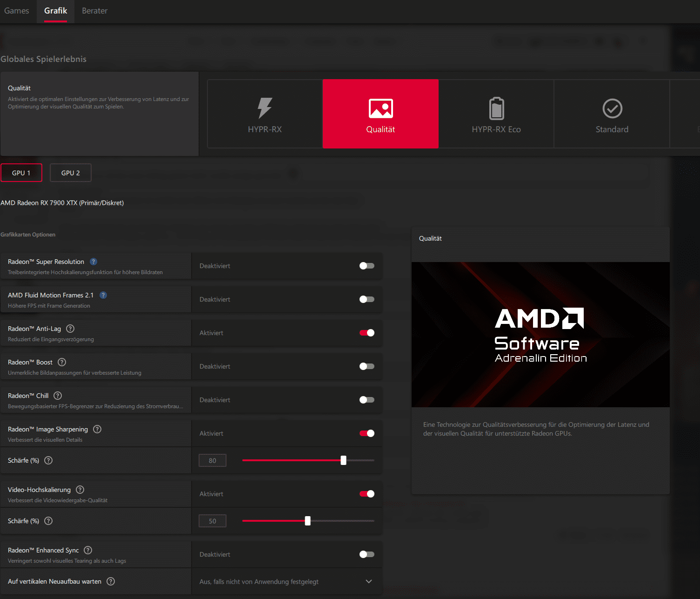Show AMD Fluid Motion Frames 2.1 help icon
700x599 pixels.
[103, 295]
